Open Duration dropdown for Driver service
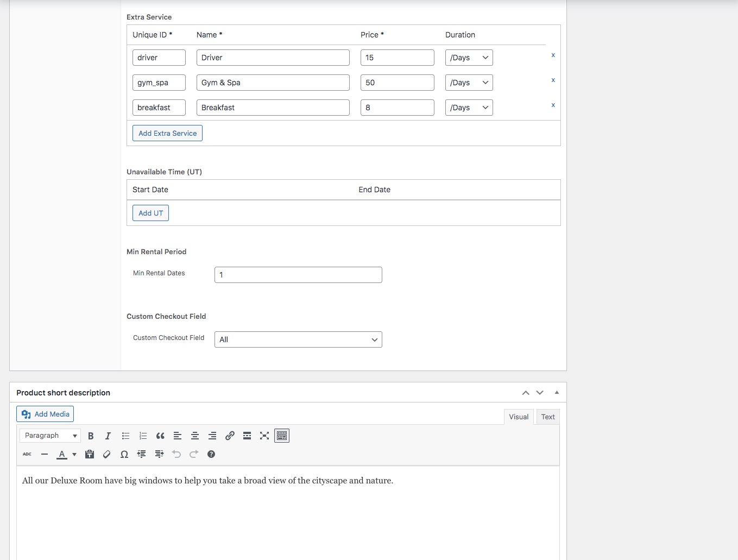Screen dimensions: 738x560 pos(469,58)
